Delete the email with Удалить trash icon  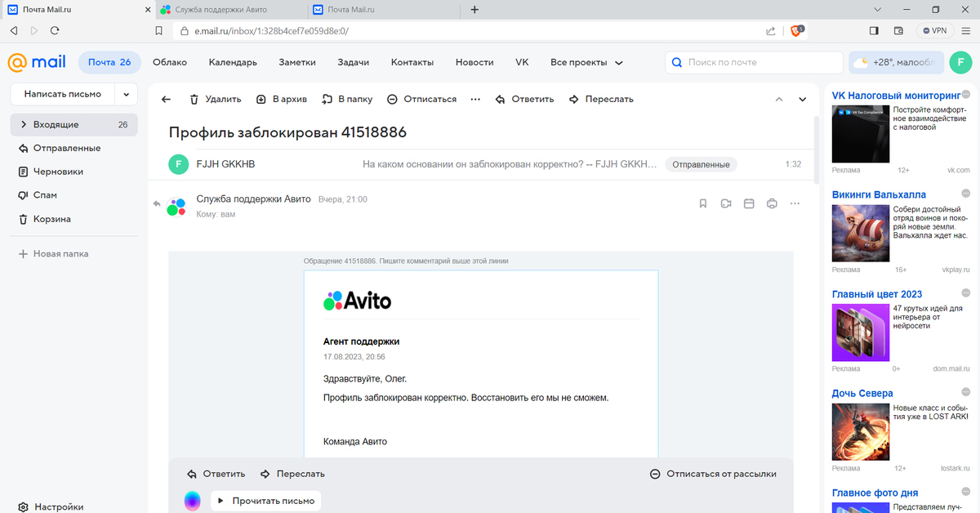[215, 99]
